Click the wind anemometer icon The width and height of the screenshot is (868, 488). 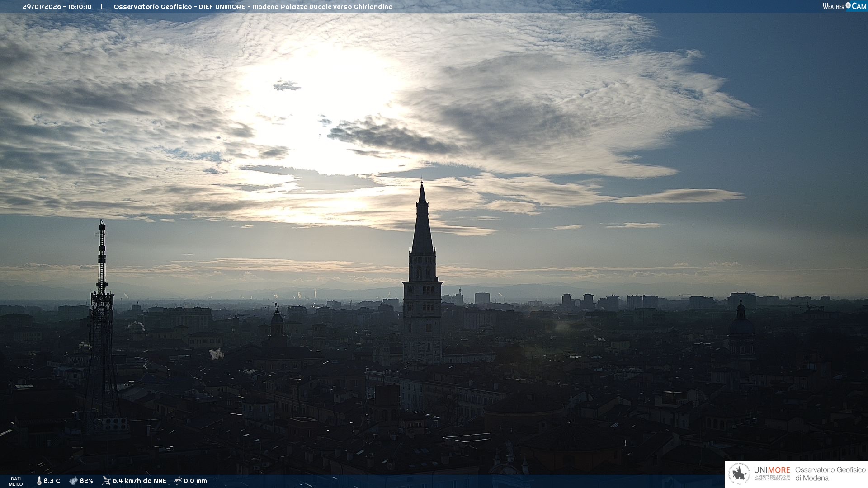click(x=106, y=481)
